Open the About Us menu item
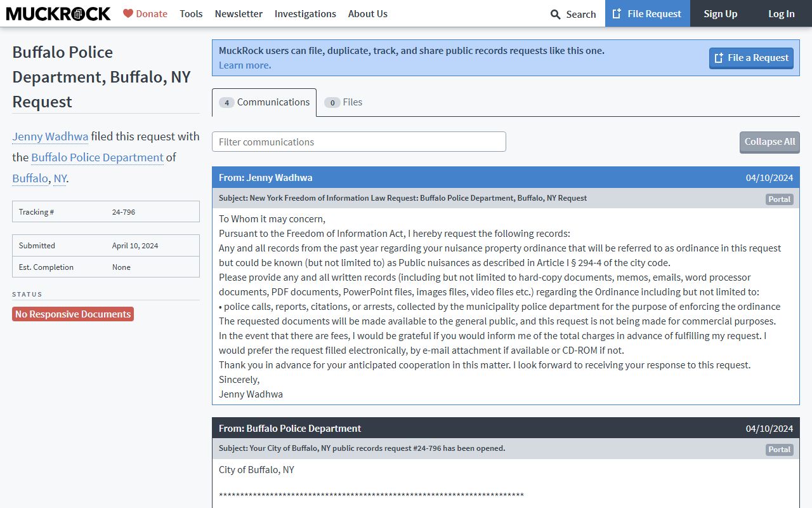 pyautogui.click(x=368, y=13)
